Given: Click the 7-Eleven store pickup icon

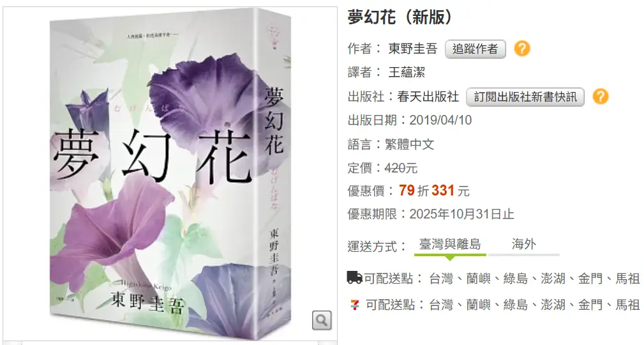Looking at the screenshot, I should point(354,305).
